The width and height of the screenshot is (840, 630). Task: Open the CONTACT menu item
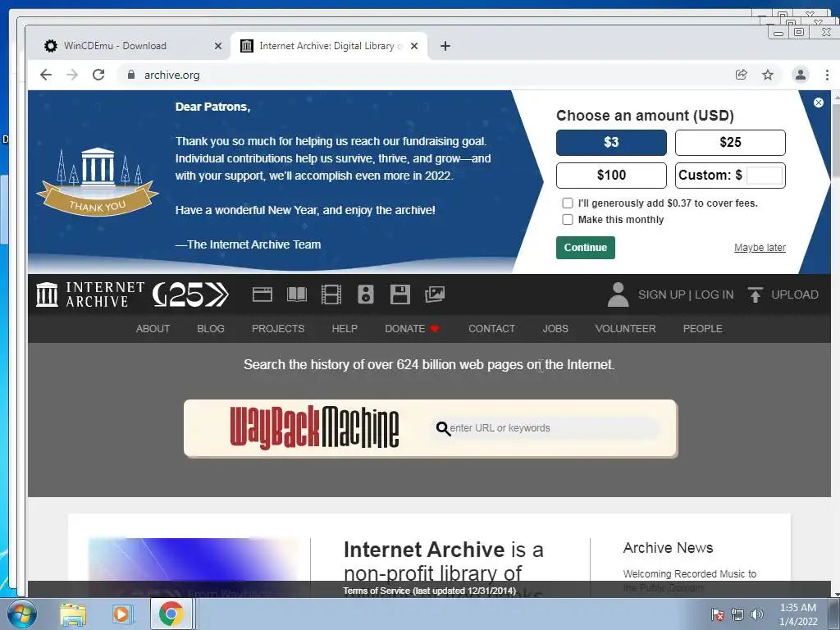[x=492, y=328]
